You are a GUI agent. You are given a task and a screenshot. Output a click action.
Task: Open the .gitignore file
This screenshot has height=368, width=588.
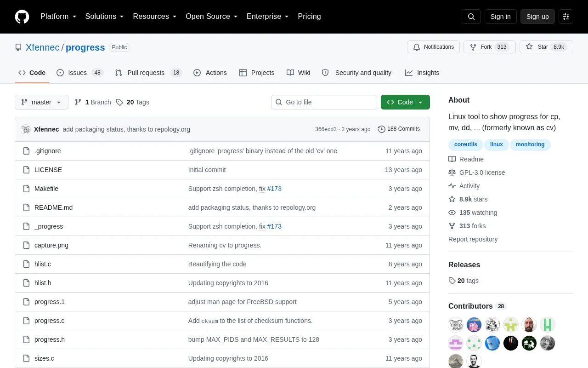click(48, 151)
